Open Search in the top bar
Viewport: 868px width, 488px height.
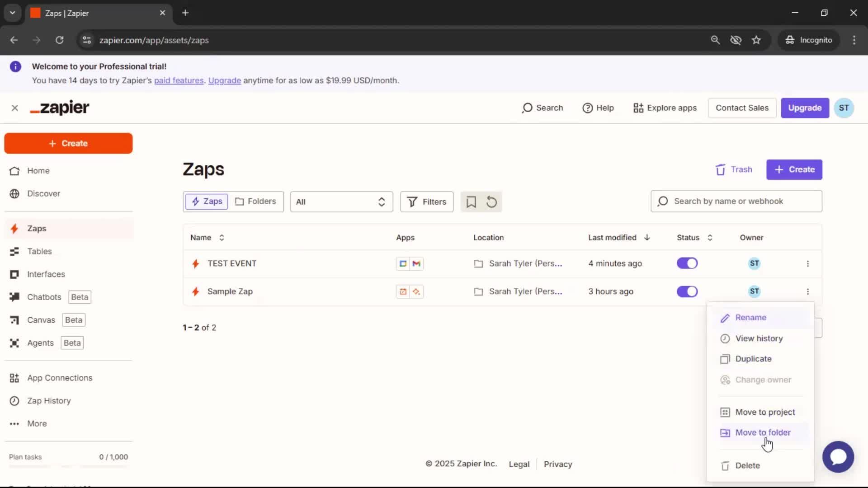pyautogui.click(x=542, y=108)
